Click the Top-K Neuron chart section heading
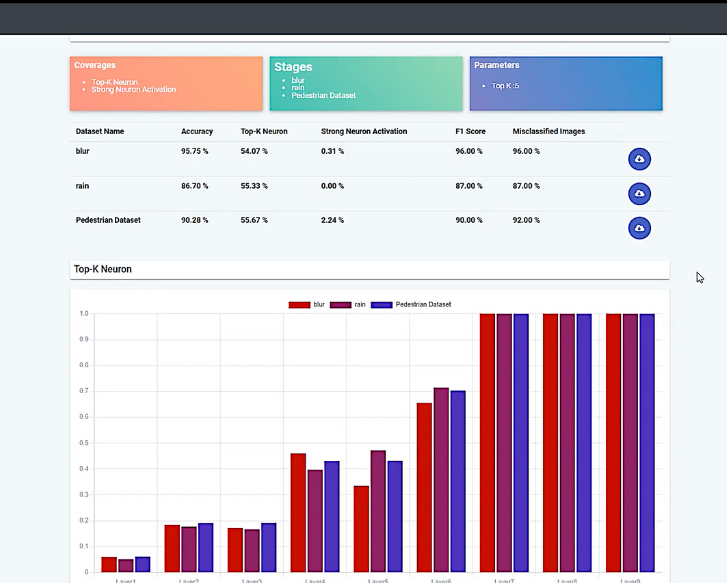The image size is (727, 583). click(x=103, y=269)
